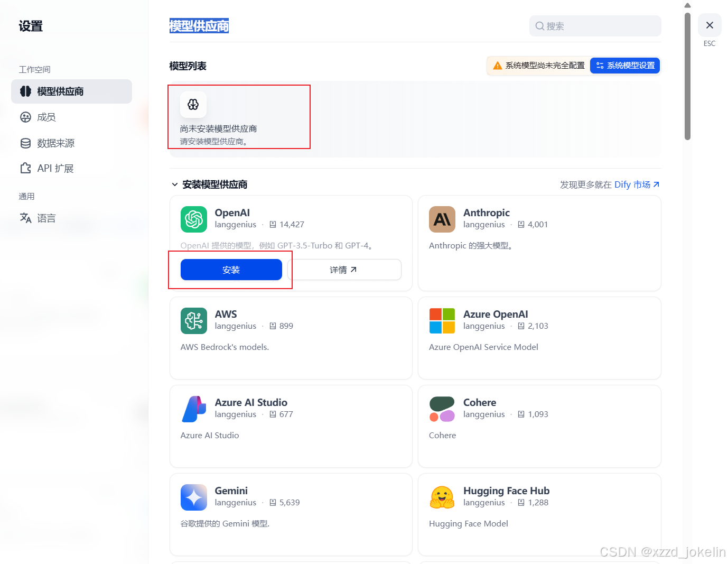Select the Cohere provider title
Viewport: 728px width, 564px height.
tap(480, 402)
